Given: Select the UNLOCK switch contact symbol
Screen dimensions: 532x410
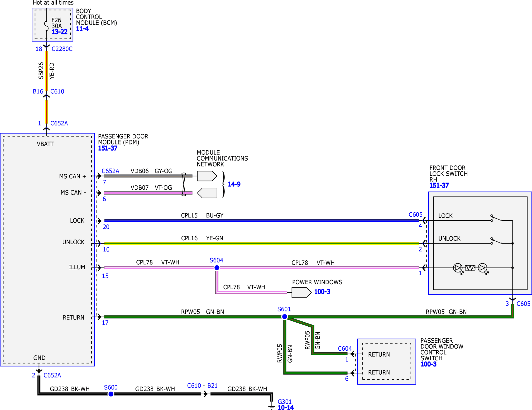Looking at the screenshot, I should click(x=497, y=241).
